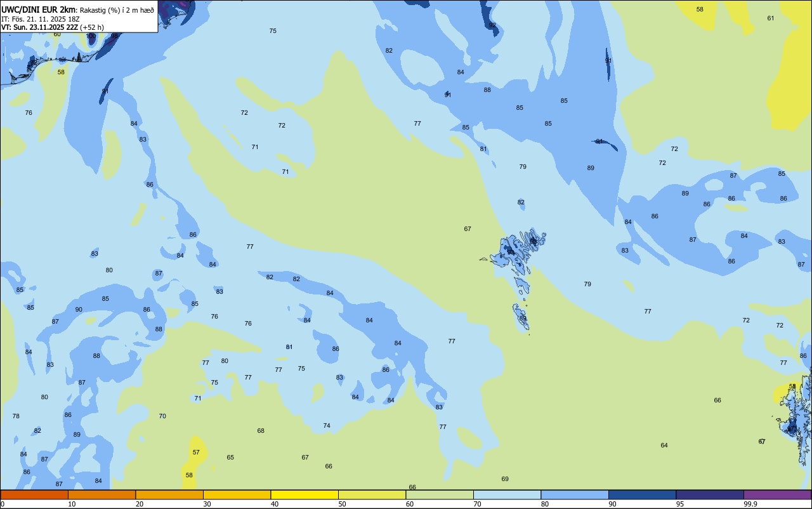Choose the light green 60–70 legend swatch

tap(440, 494)
